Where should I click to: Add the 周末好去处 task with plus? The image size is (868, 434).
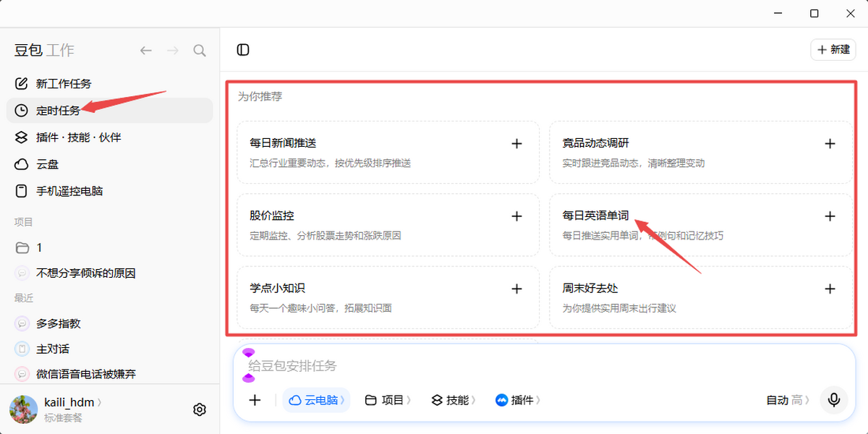pos(830,289)
